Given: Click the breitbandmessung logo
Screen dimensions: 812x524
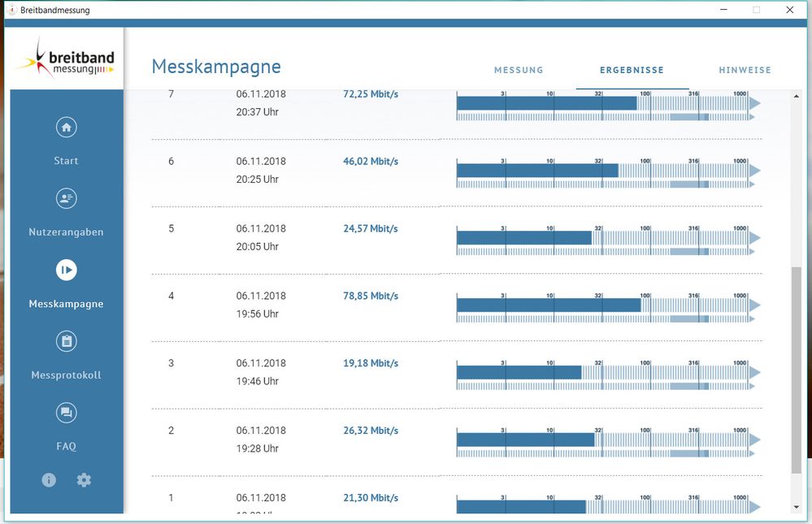Looking at the screenshot, I should click(x=67, y=58).
